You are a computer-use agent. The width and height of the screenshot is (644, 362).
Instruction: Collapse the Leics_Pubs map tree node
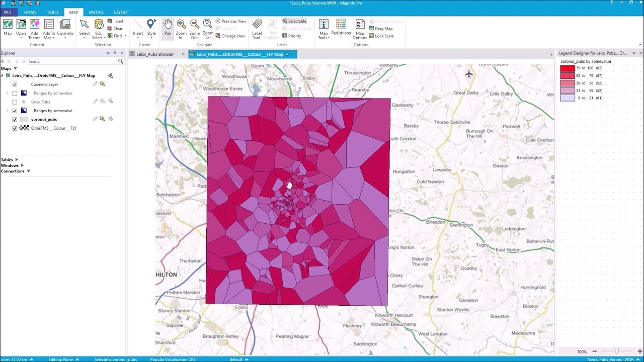(x=2, y=76)
